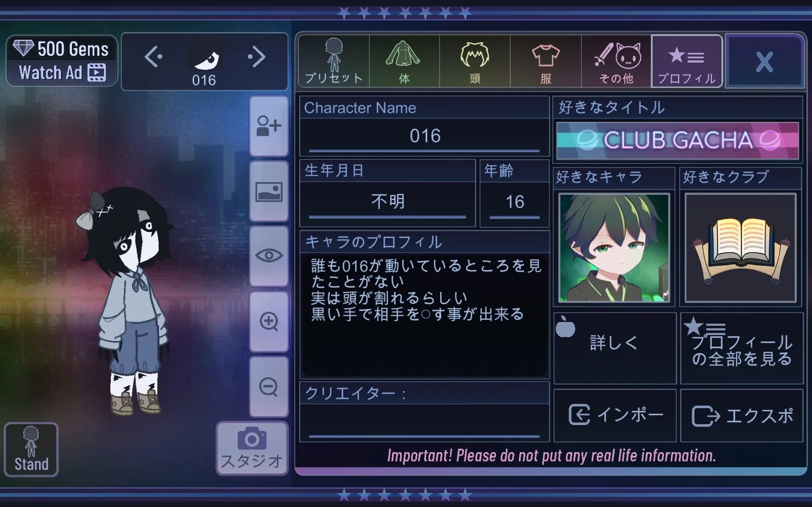Viewport: 812px width, 507px height.
Task: Go to previous character slot arrow
Action: pyautogui.click(x=153, y=57)
